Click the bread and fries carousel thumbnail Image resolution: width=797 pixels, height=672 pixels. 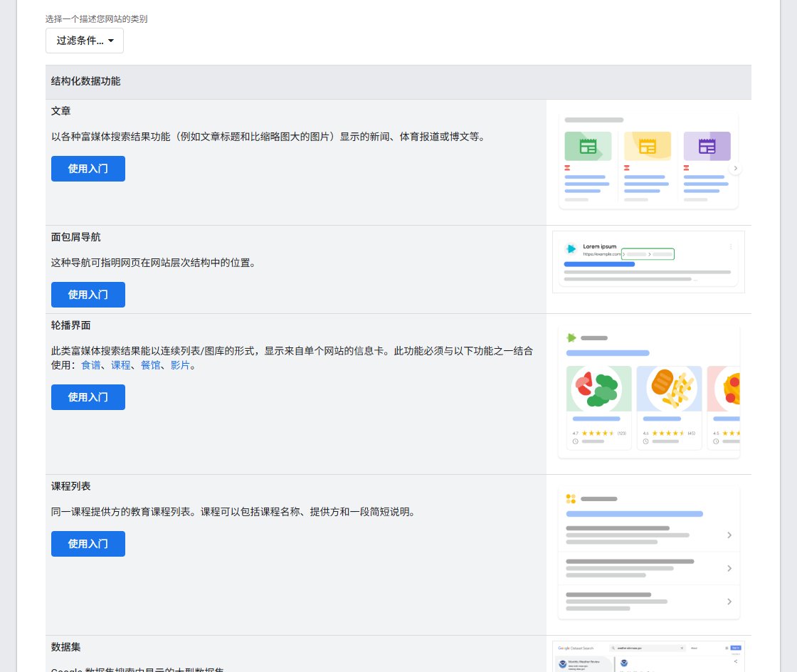click(670, 389)
